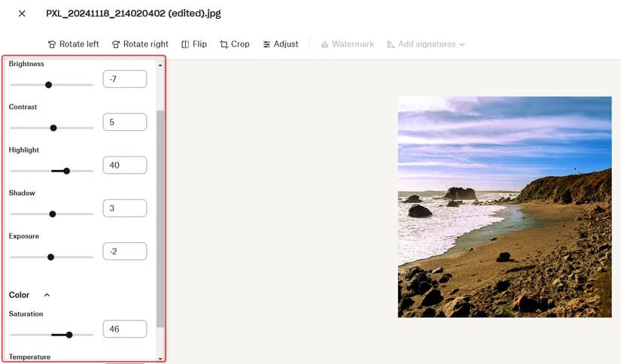
Task: Click the Brightness value field showing -7
Action: (x=125, y=79)
